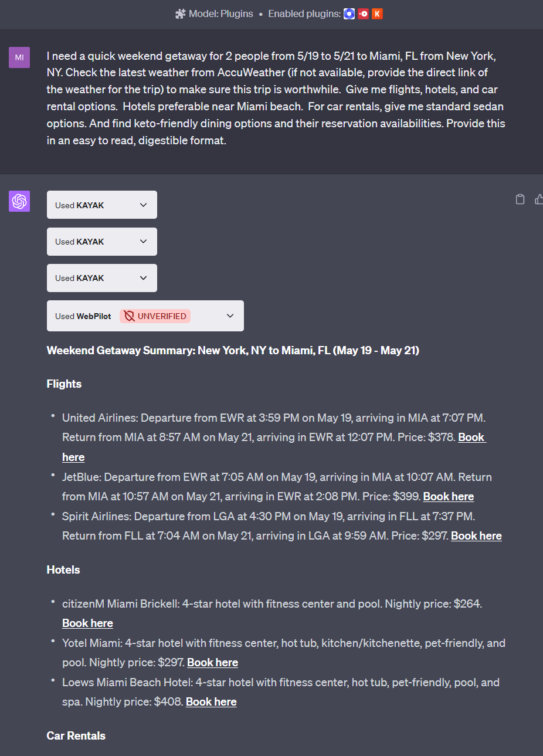Open Loews Miami Beach Hotel Book here link

click(211, 702)
